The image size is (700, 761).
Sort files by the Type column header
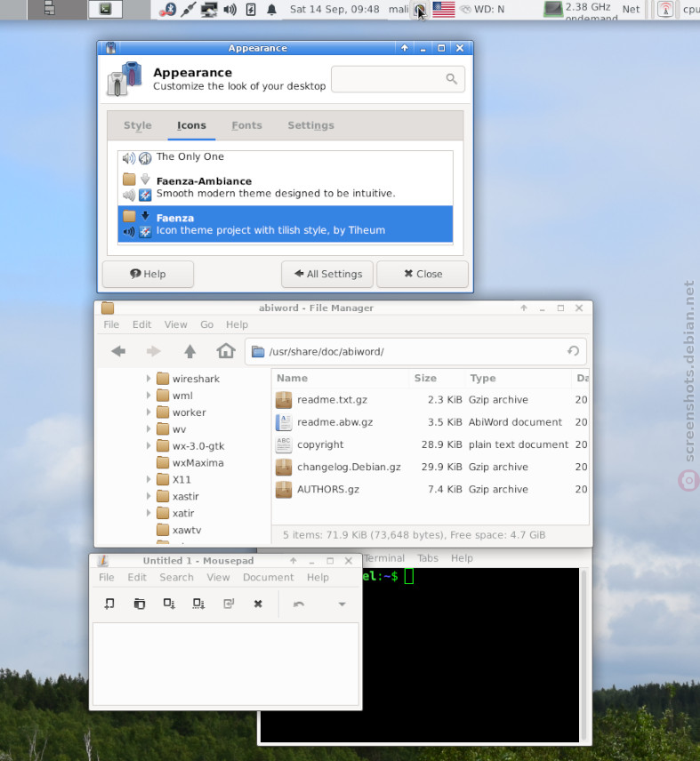[x=518, y=378]
